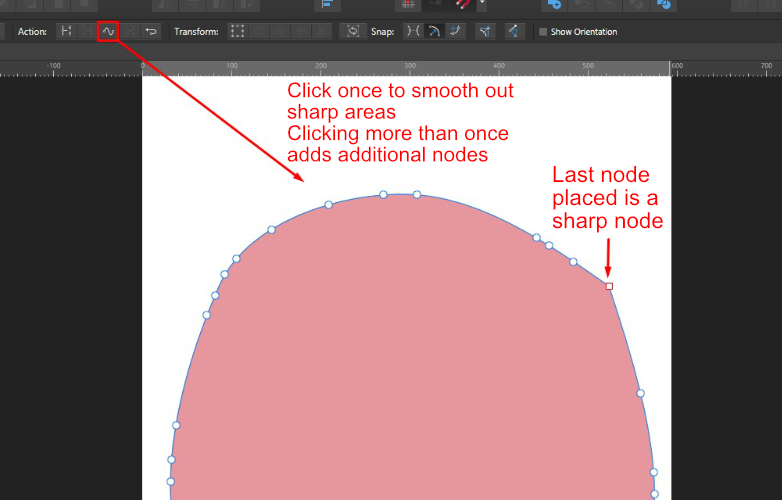Image resolution: width=782 pixels, height=500 pixels.
Task: Click the Add boolean operation icon
Action: [554, 4]
